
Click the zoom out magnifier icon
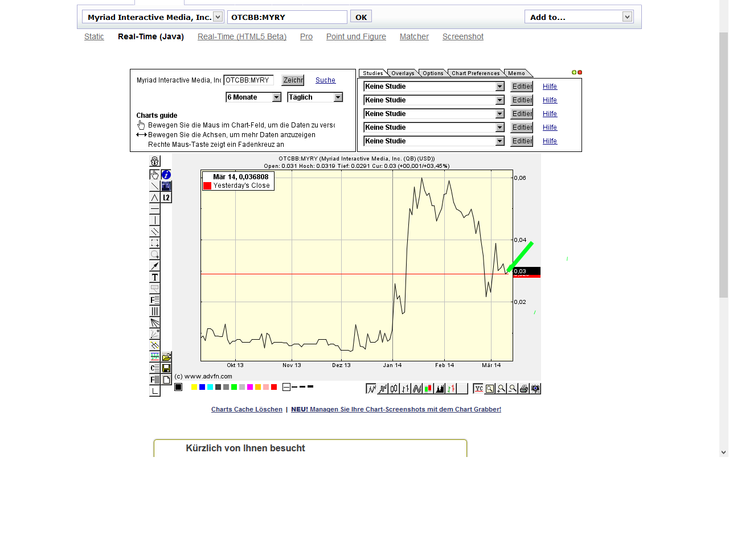click(513, 389)
